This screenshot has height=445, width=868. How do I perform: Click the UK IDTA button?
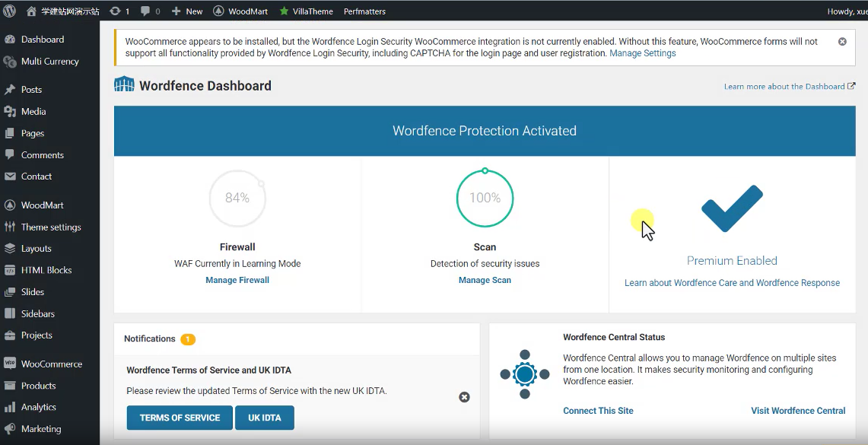pos(265,418)
